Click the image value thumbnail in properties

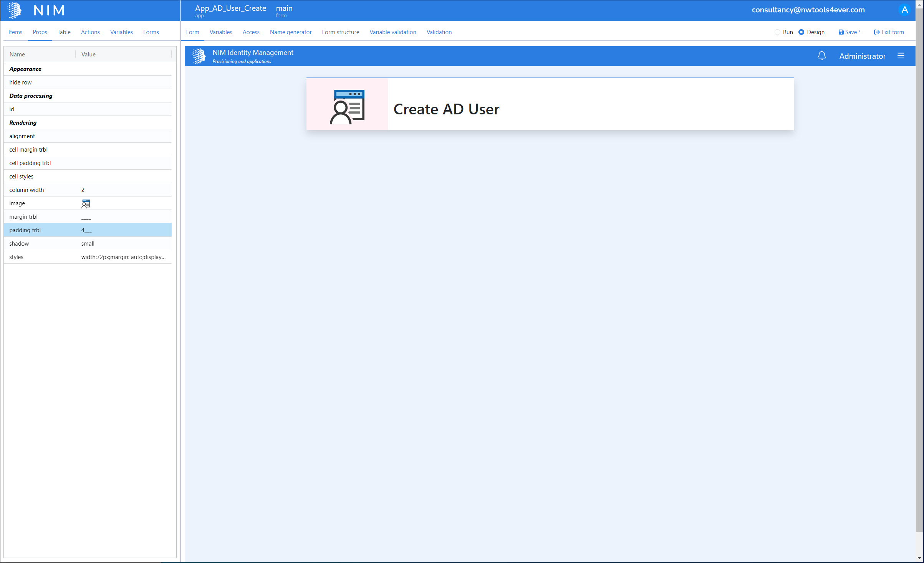point(86,203)
